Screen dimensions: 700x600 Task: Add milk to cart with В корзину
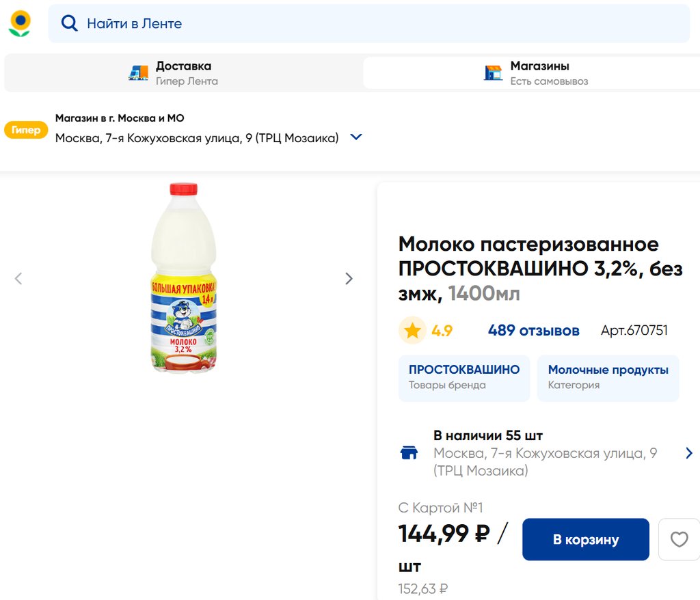(x=585, y=540)
